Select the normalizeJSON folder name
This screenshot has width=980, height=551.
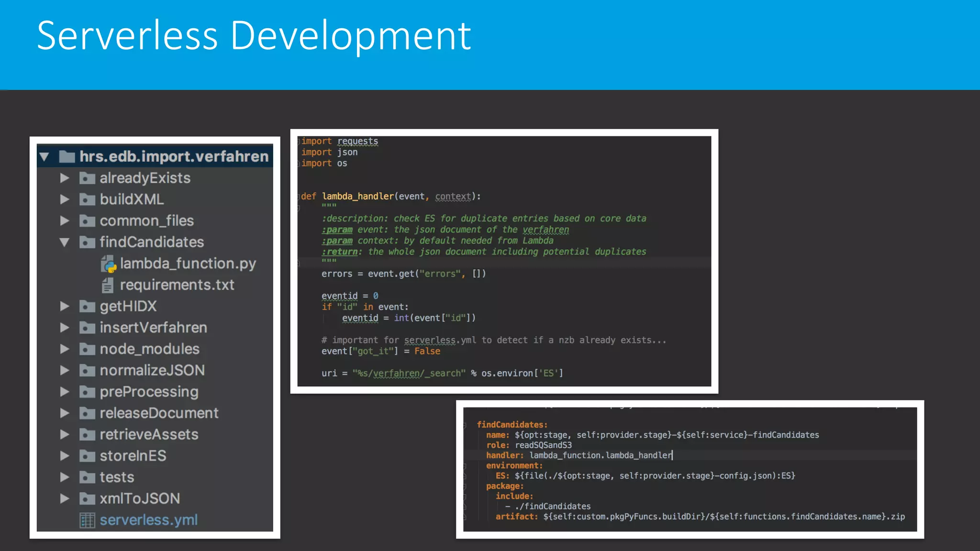point(152,370)
